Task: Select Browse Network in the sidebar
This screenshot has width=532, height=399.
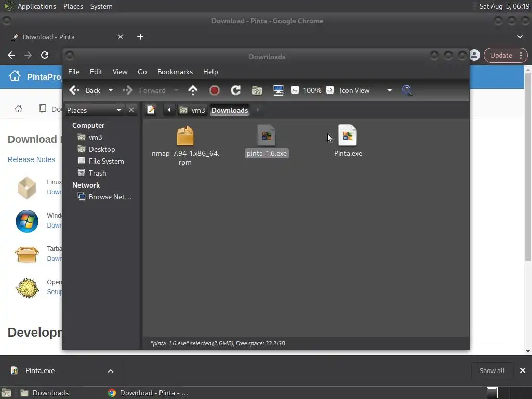Action: [x=104, y=197]
